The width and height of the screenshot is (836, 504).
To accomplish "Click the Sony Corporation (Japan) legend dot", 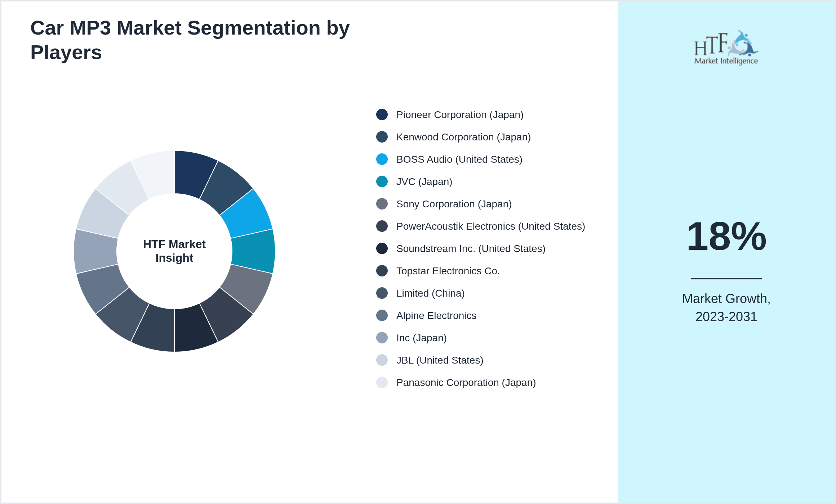I will tap(382, 204).
